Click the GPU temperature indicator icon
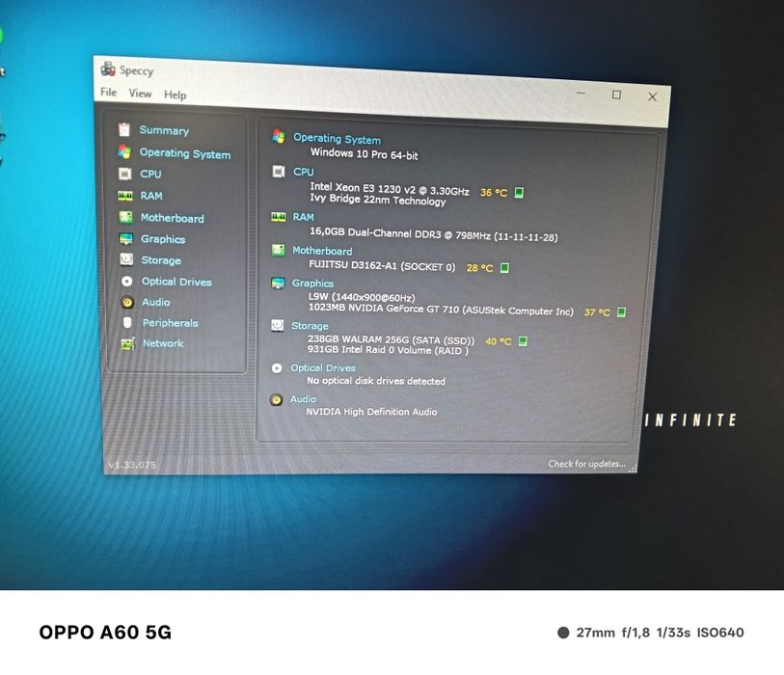784x675 pixels. pyautogui.click(x=621, y=312)
